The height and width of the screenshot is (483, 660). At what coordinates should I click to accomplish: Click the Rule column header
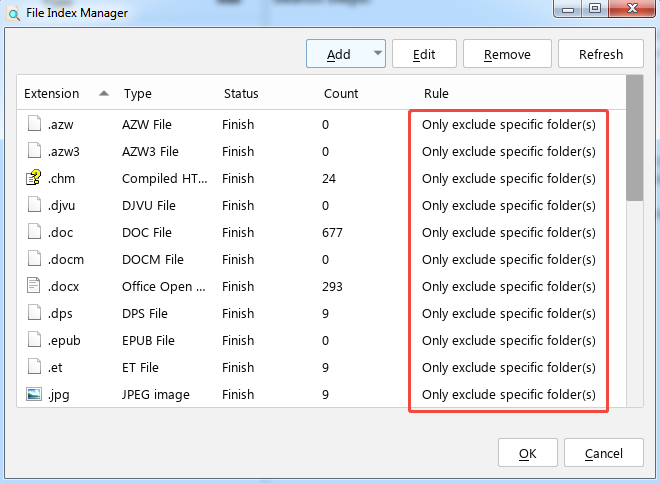[x=436, y=94]
